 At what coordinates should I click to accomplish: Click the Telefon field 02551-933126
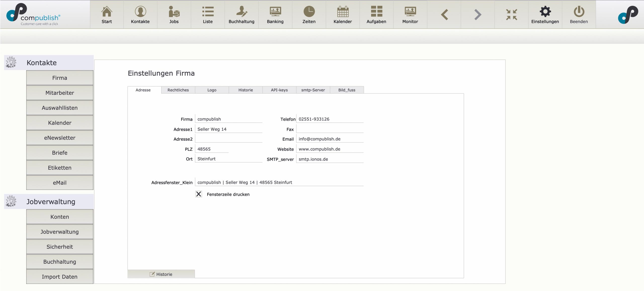coord(330,119)
